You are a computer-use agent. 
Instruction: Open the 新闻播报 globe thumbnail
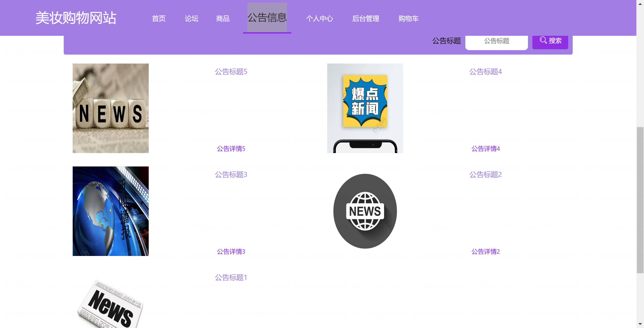click(x=110, y=211)
